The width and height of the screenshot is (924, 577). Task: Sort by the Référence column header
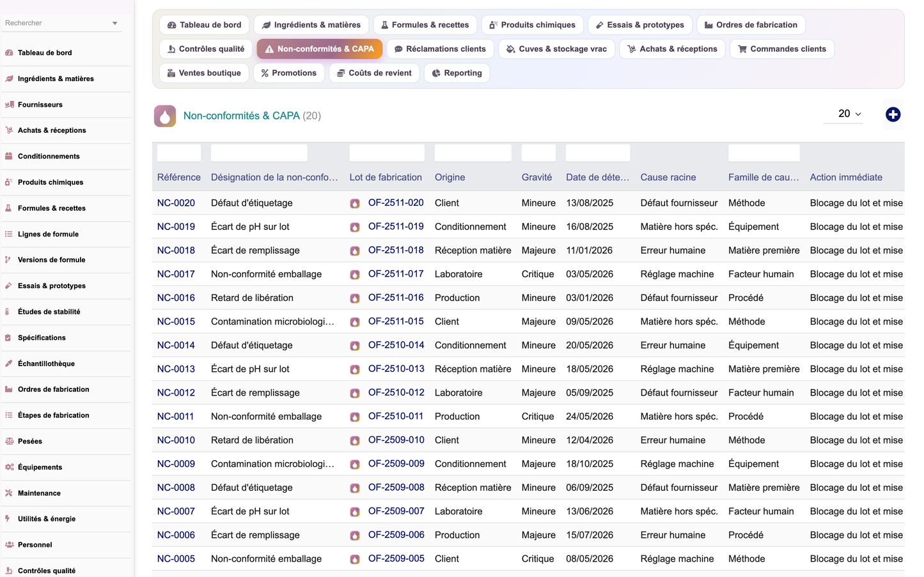point(178,178)
